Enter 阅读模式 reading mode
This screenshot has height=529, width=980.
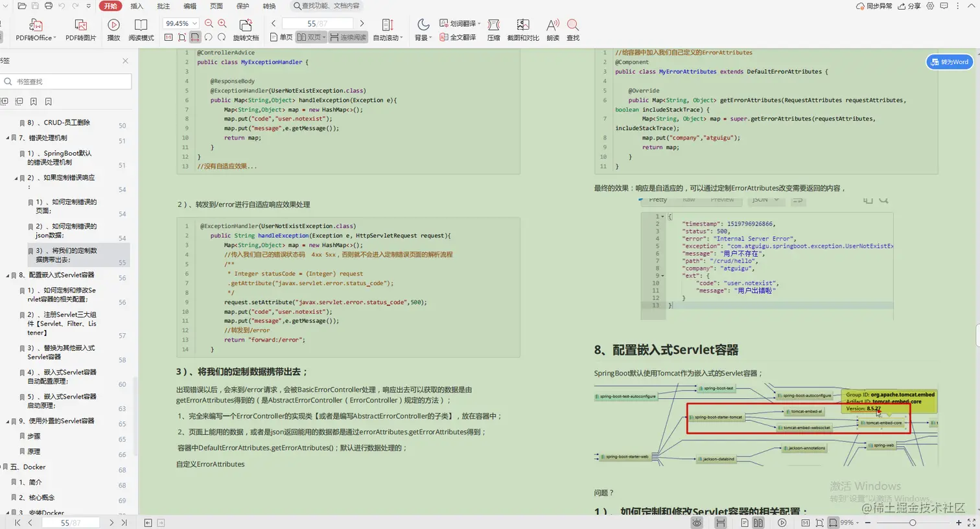click(141, 30)
